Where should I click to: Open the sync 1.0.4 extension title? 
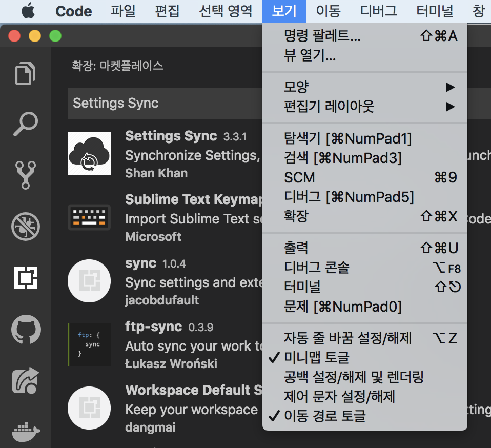click(140, 263)
